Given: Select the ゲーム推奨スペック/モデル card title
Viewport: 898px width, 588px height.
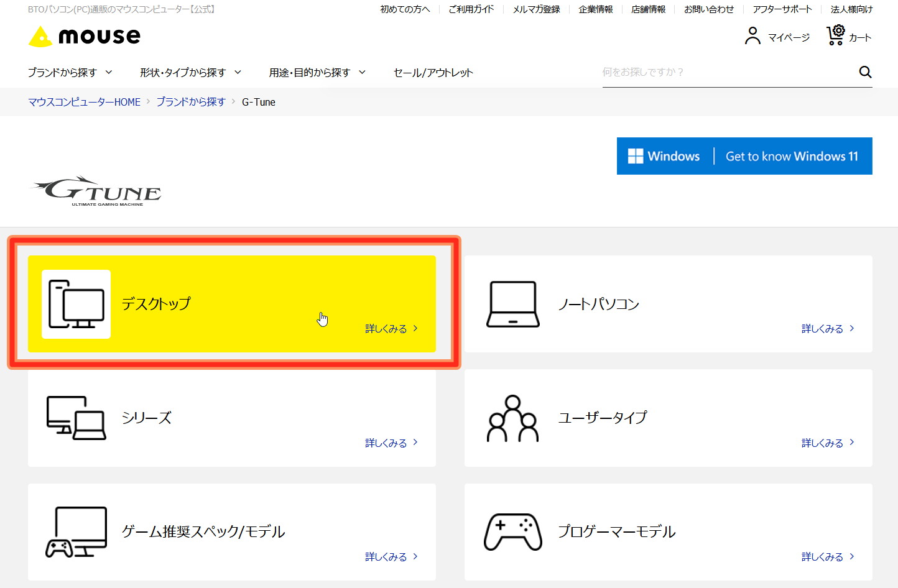Looking at the screenshot, I should pyautogui.click(x=203, y=531).
